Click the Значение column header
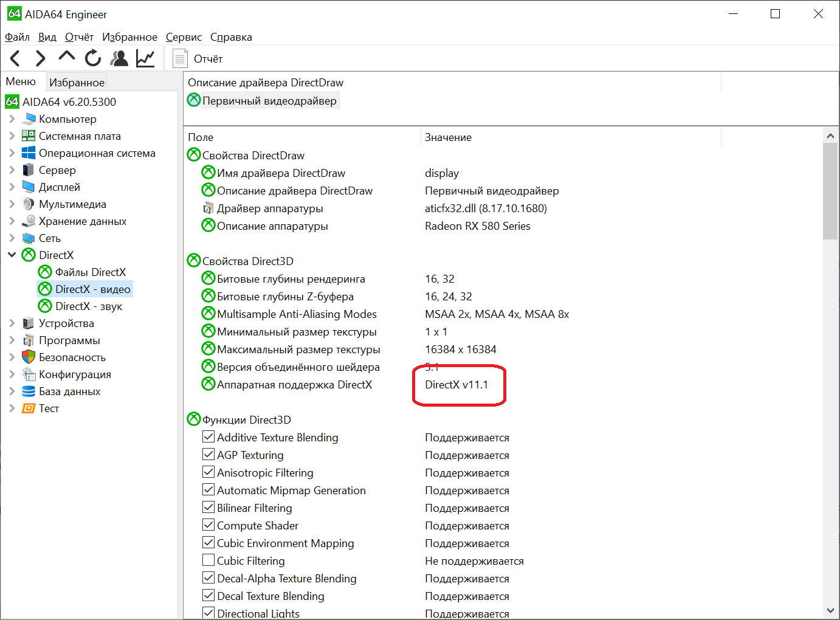Screen dimensions: 840x620 click(x=448, y=137)
